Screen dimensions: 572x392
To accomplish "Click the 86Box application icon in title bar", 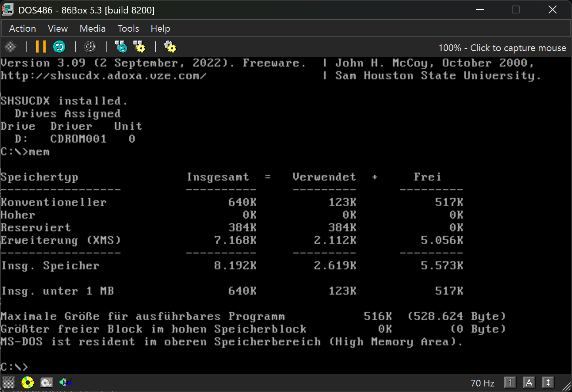I will (8, 10).
